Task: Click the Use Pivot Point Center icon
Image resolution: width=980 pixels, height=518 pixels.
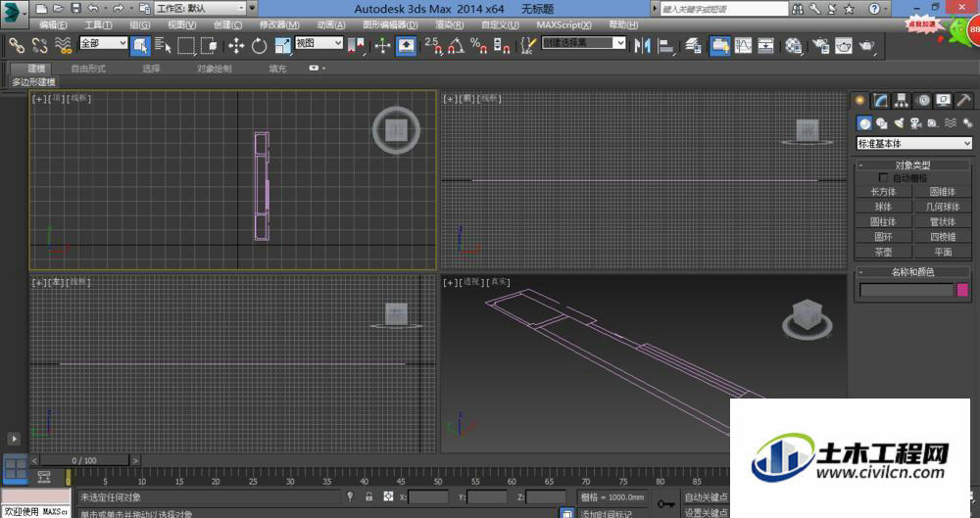Action: (357, 46)
